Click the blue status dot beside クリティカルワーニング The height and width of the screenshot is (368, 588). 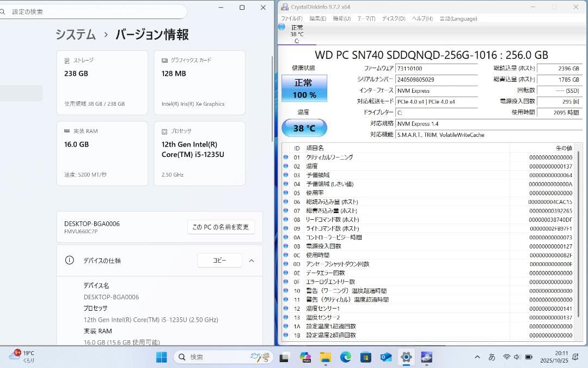tap(286, 156)
